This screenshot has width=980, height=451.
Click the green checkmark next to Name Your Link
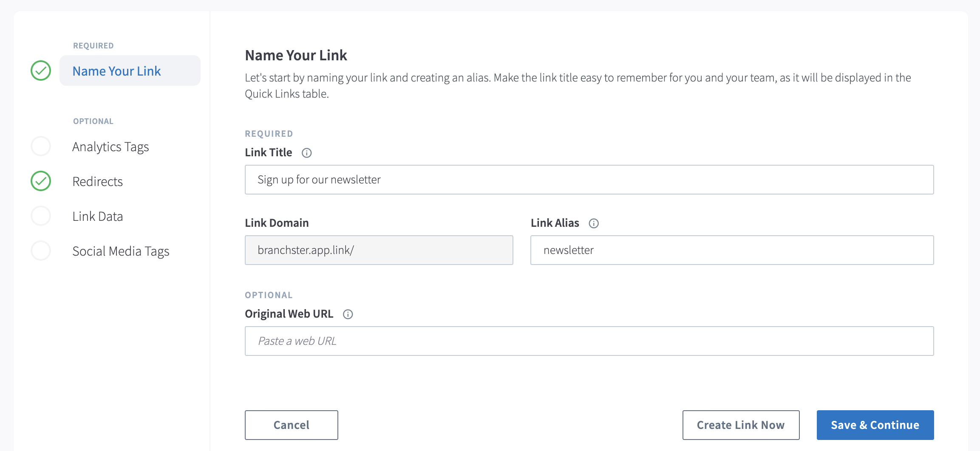click(41, 70)
